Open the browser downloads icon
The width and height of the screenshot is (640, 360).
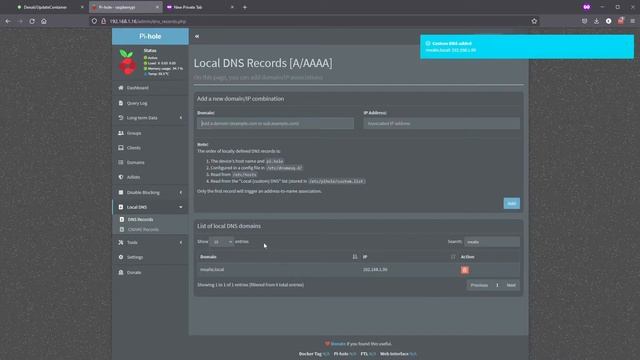(596, 21)
